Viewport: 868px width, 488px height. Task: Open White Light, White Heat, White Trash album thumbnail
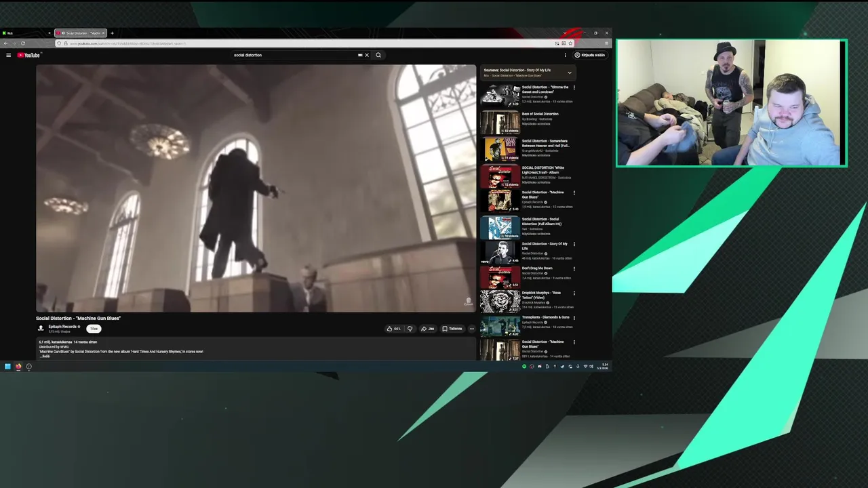(x=500, y=176)
